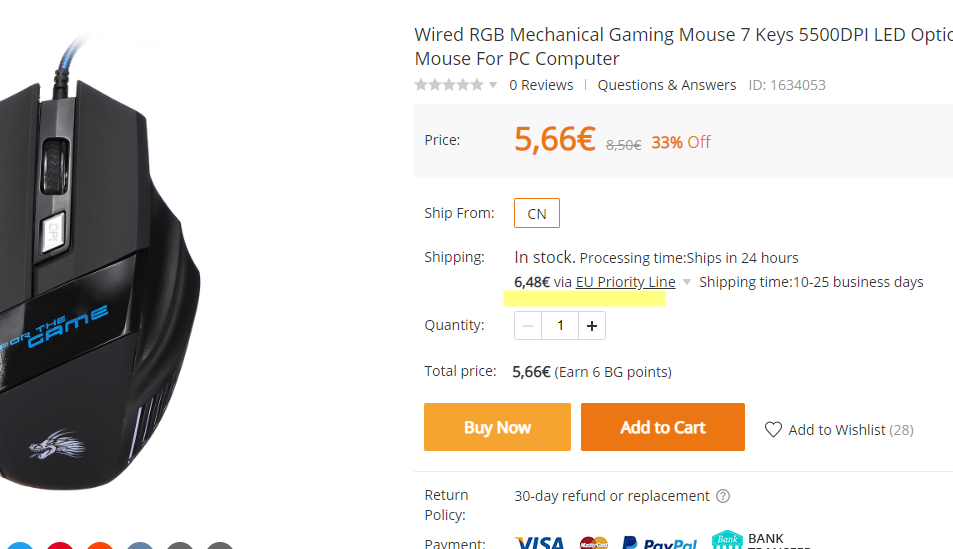Click the quantity input field
This screenshot has height=549, width=953.
click(560, 325)
